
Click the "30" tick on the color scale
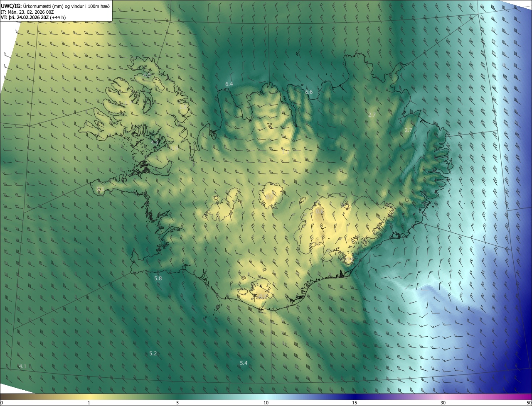point(443,403)
